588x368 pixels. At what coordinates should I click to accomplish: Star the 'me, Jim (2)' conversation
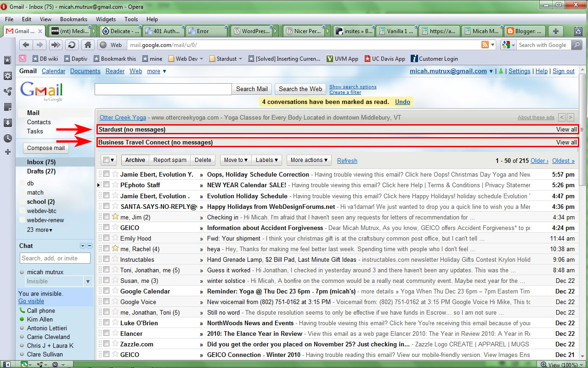pos(115,217)
